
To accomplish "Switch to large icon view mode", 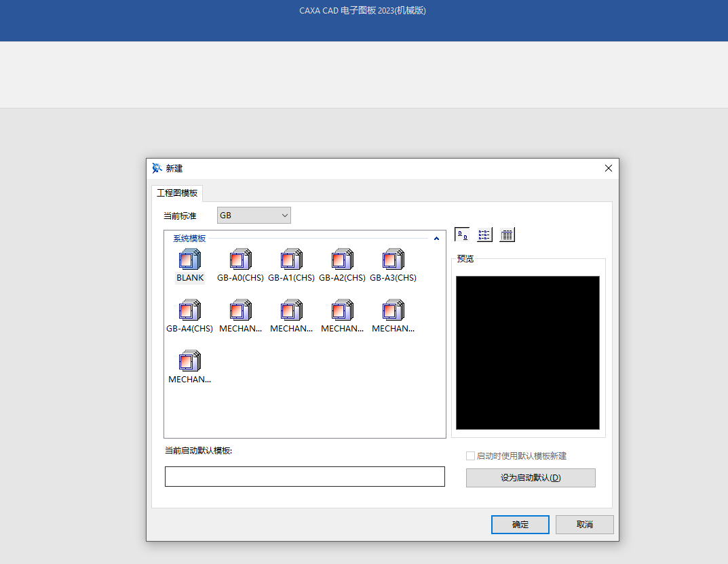I will pos(462,235).
